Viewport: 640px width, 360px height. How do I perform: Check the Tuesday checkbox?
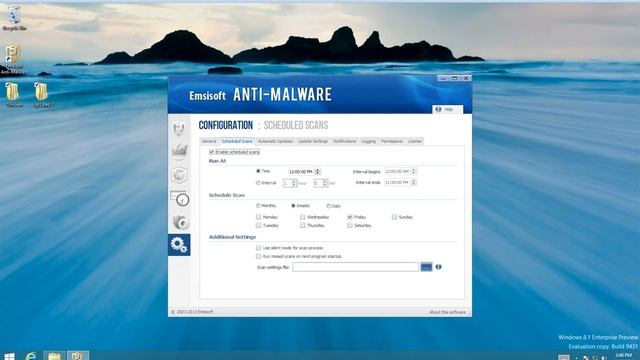258,225
